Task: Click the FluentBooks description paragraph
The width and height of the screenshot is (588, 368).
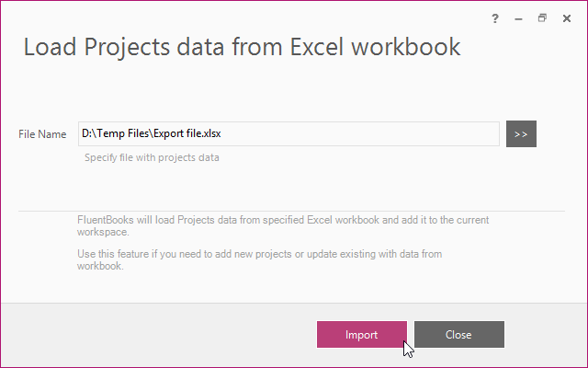Action: tap(296, 220)
